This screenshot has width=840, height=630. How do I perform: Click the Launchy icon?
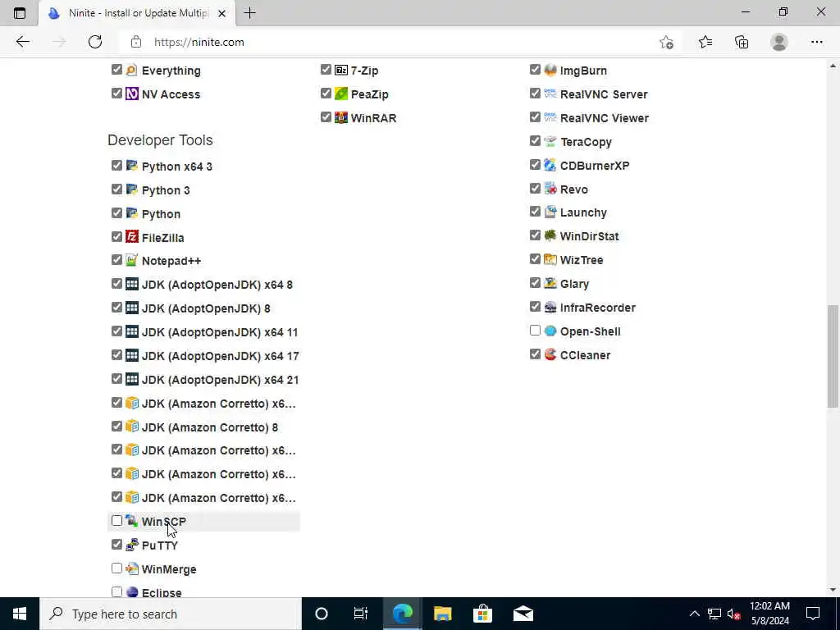(550, 212)
